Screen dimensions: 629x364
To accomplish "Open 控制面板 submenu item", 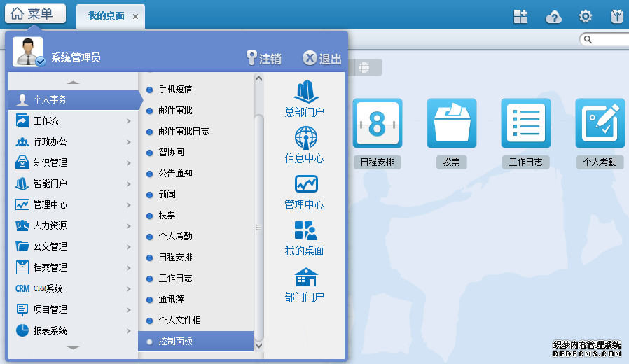I will click(195, 341).
